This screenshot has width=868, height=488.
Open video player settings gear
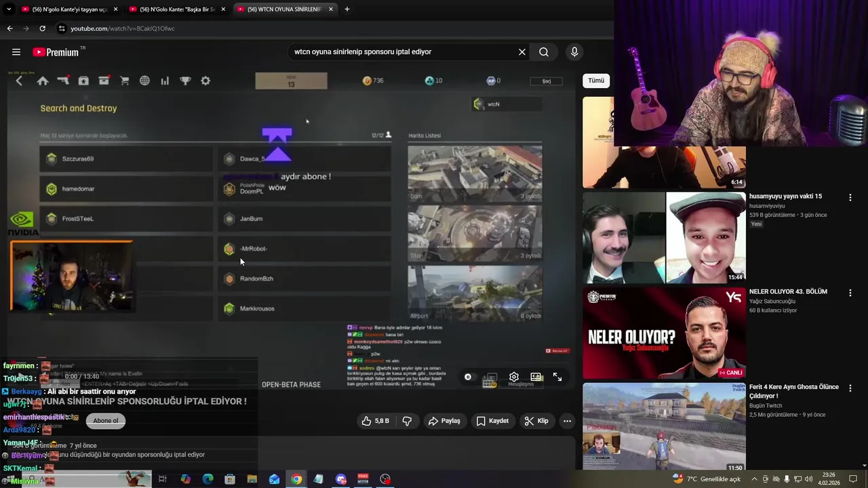point(514,377)
